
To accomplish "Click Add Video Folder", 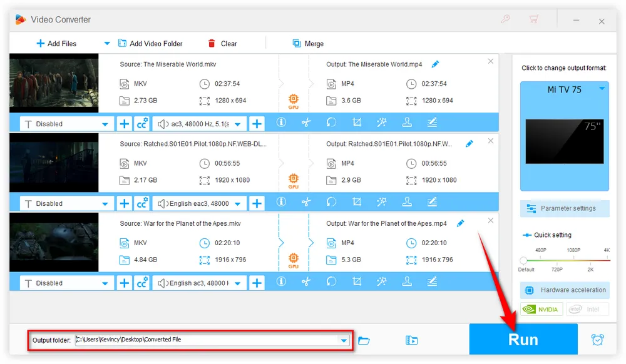I will point(150,43).
